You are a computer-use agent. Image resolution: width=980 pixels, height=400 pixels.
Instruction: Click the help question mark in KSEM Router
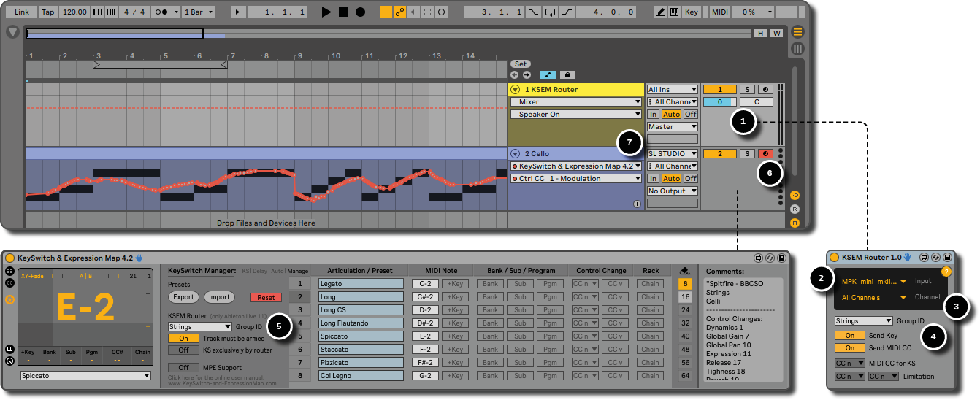946,272
